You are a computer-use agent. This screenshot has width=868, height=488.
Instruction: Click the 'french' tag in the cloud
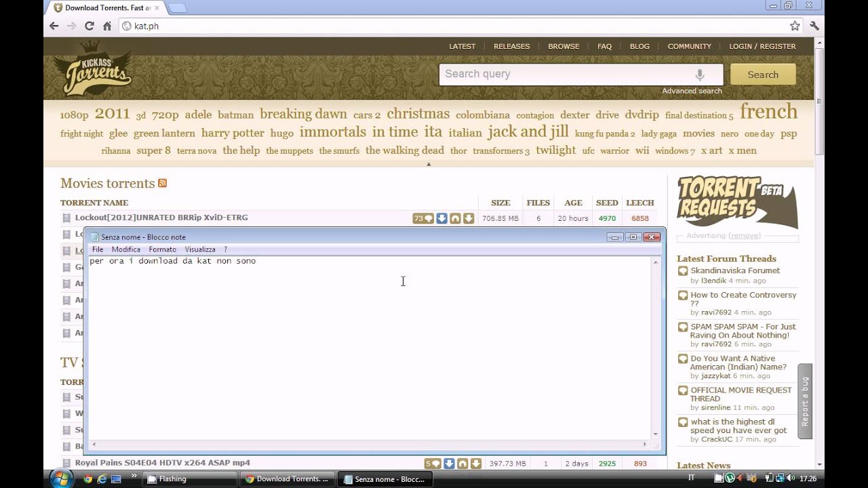pyautogui.click(x=768, y=111)
